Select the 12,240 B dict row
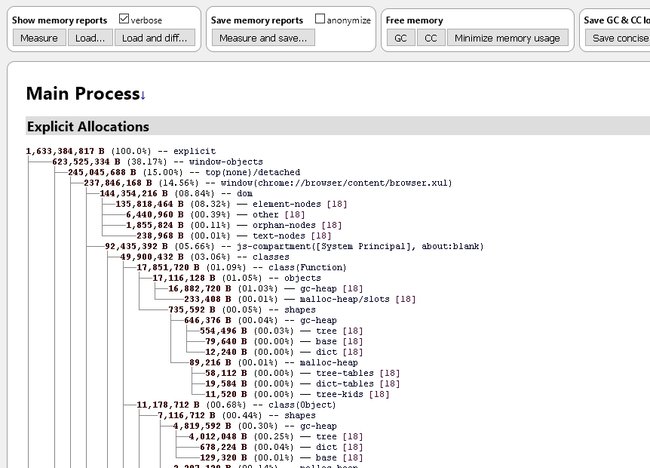 click(284, 352)
